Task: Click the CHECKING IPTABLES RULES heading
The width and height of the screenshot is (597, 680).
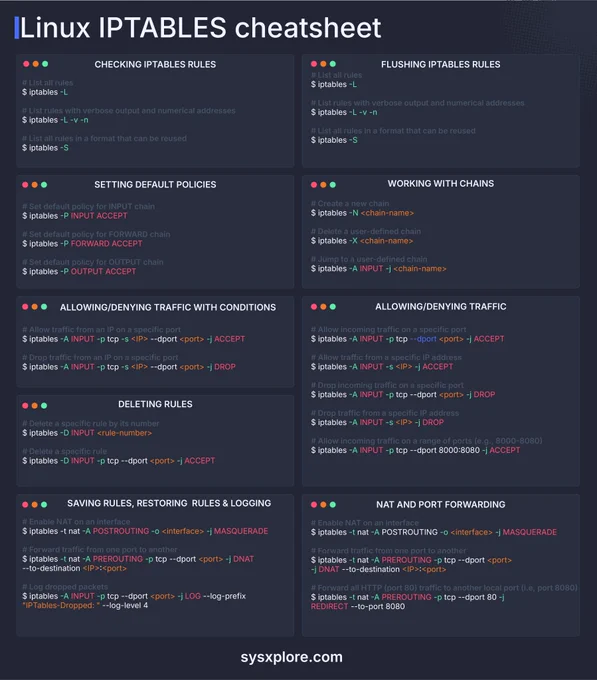Action: coord(155,64)
